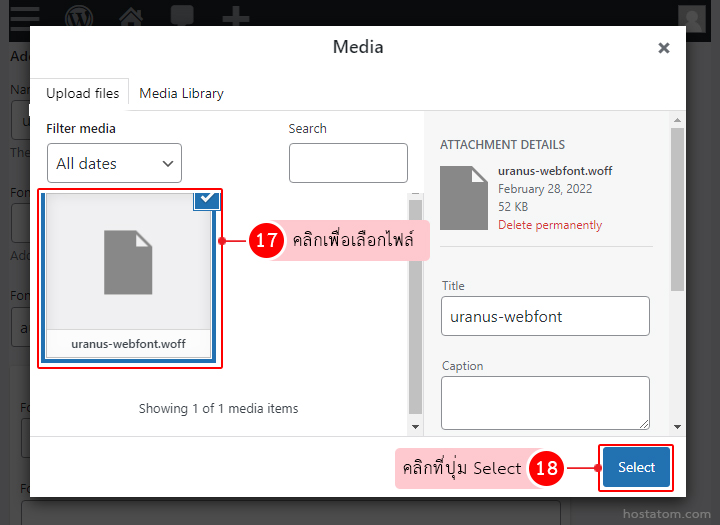
Task: Switch to the Media Library tab
Action: (x=181, y=93)
